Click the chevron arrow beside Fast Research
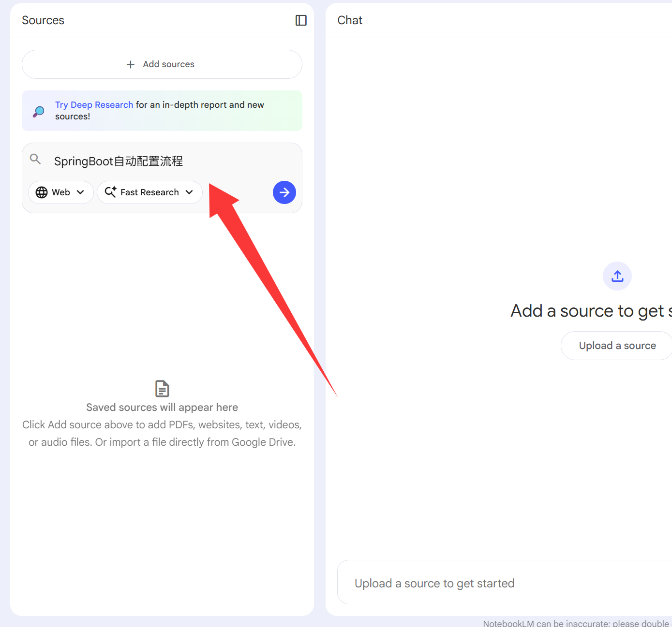 [189, 192]
